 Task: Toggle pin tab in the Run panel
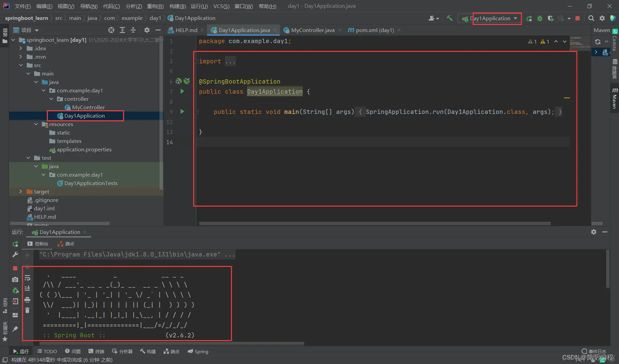[x=15, y=329]
